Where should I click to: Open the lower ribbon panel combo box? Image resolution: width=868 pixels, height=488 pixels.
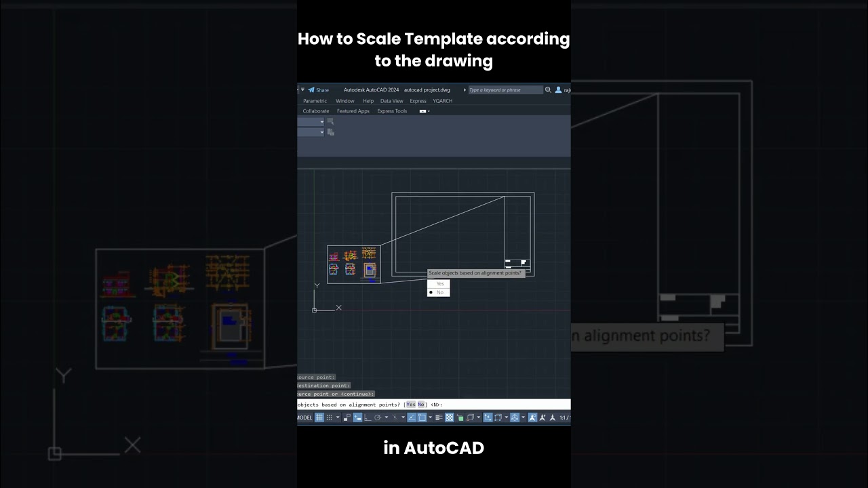tap(311, 132)
